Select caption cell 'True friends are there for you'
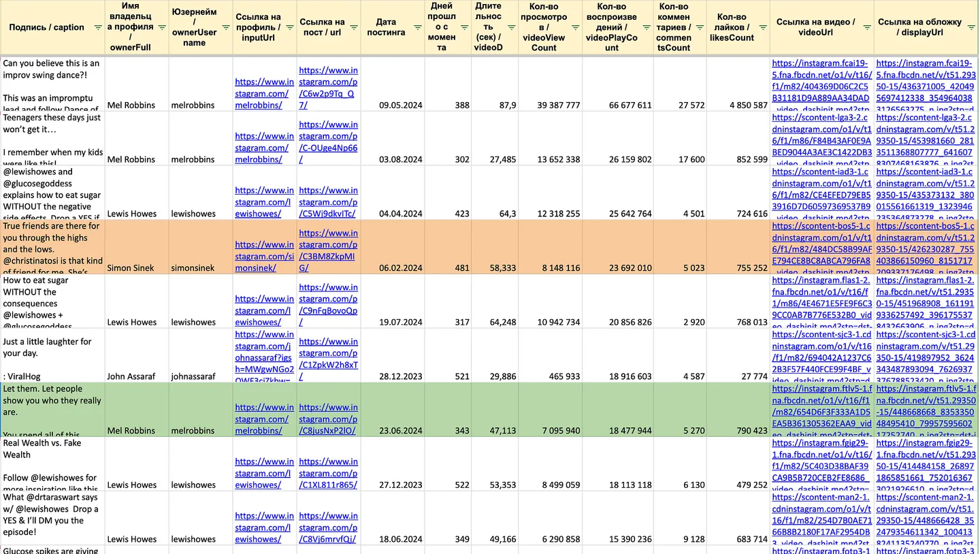Image resolution: width=980 pixels, height=554 pixels. tap(52, 246)
